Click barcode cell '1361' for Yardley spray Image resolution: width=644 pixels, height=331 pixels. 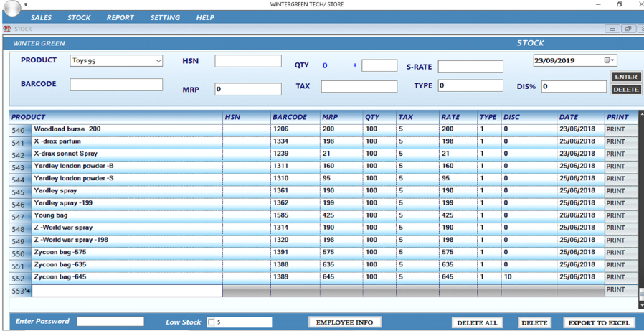(x=295, y=191)
